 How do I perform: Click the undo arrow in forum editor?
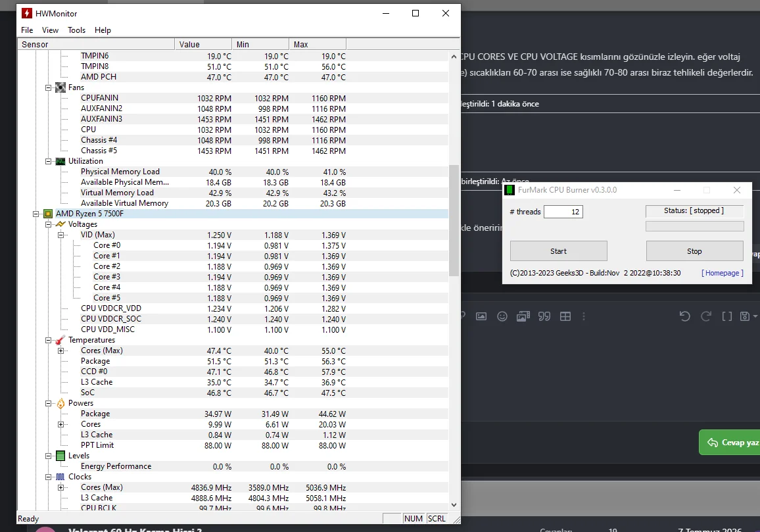tap(685, 317)
